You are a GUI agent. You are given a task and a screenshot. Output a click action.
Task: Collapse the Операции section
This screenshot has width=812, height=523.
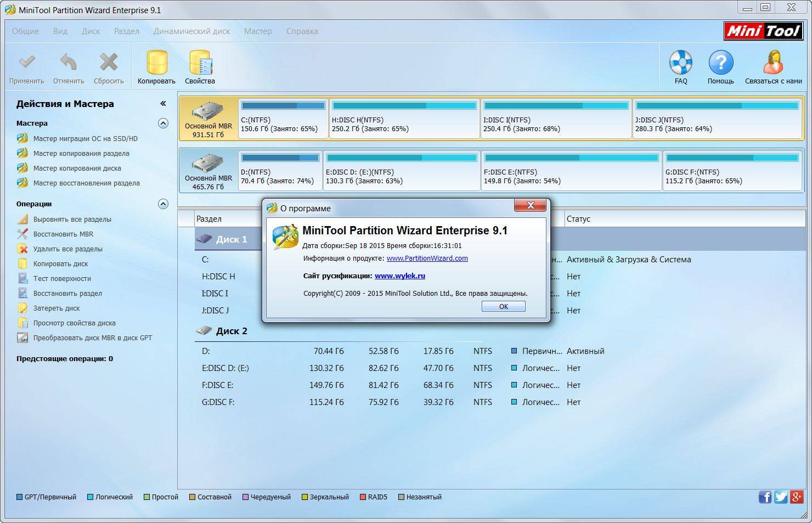click(x=163, y=204)
